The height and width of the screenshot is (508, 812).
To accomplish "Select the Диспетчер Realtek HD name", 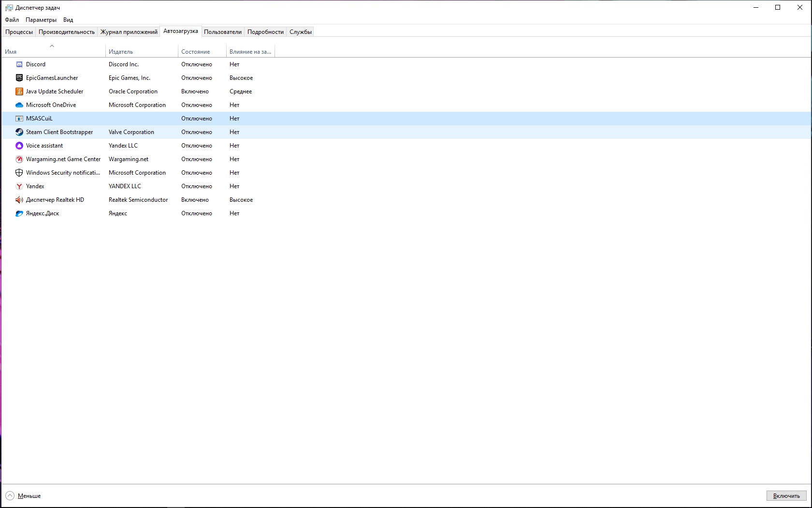I will point(55,200).
